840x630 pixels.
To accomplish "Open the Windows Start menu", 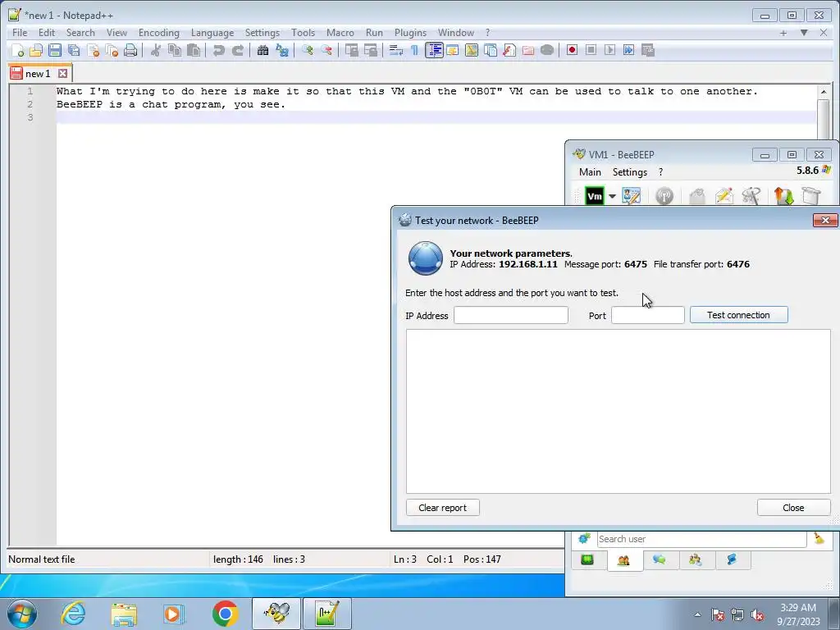I will [21, 614].
